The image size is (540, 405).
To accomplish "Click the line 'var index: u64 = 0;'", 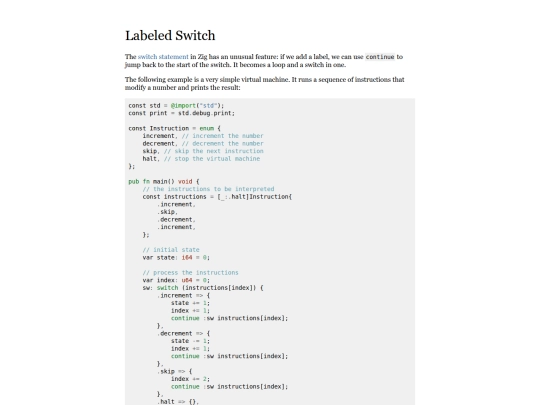I will click(176, 280).
